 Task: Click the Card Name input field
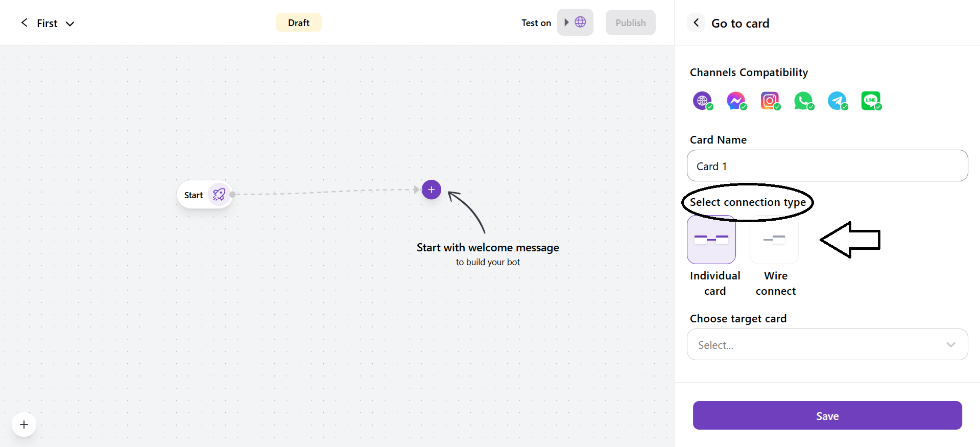[827, 166]
